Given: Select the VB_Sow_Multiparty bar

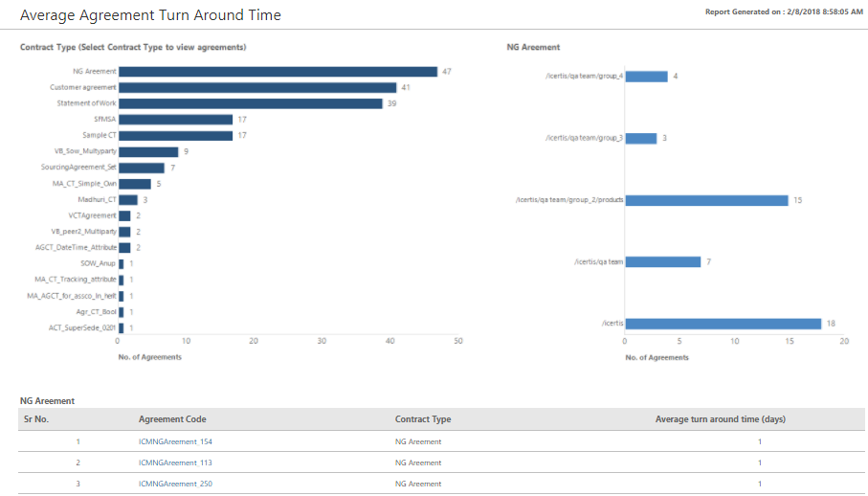Looking at the screenshot, I should pyautogui.click(x=148, y=151).
